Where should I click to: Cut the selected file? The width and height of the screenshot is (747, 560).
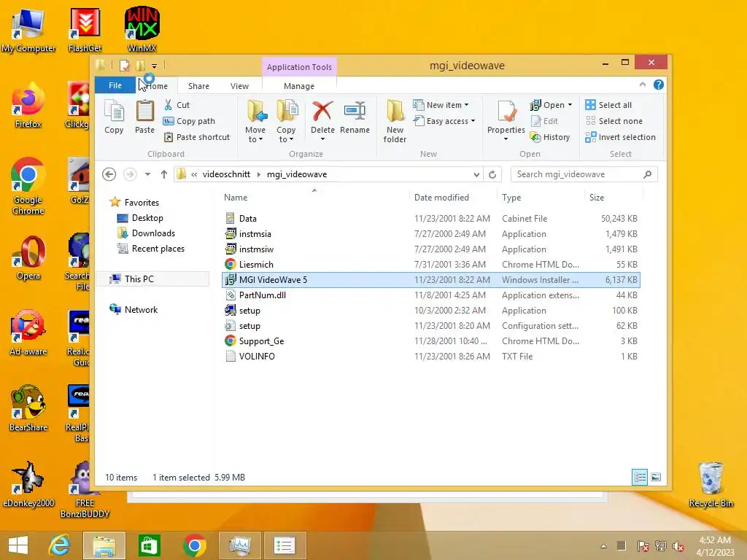pos(177,105)
